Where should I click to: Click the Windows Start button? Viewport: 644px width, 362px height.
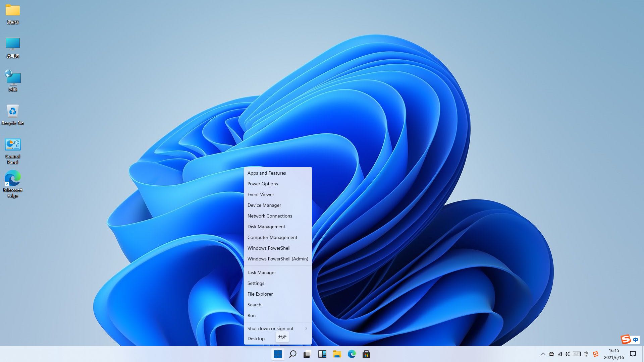tap(278, 354)
